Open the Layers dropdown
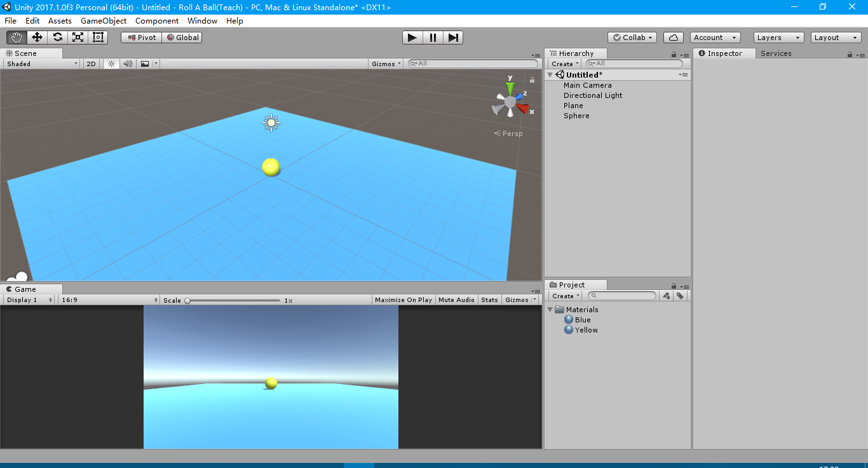Screen dimensions: 868x468 778,38
